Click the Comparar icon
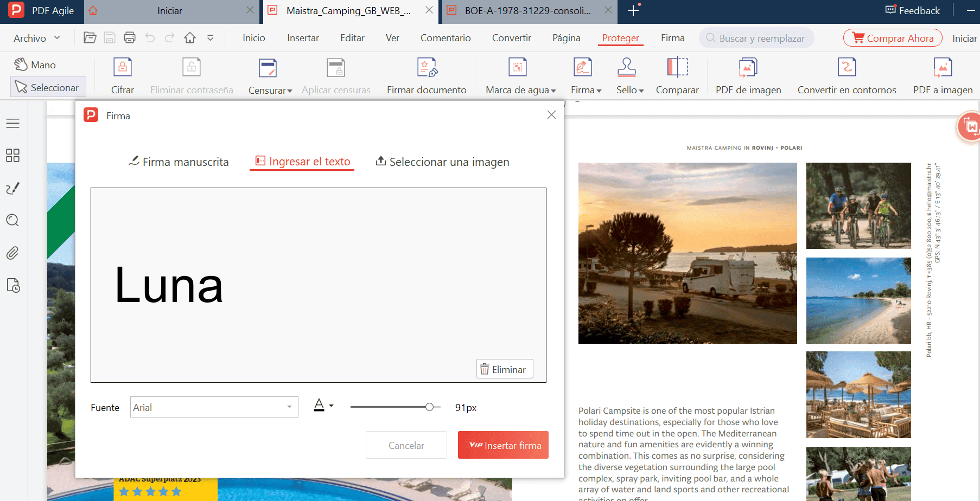The height and width of the screenshot is (501, 980). (677, 75)
